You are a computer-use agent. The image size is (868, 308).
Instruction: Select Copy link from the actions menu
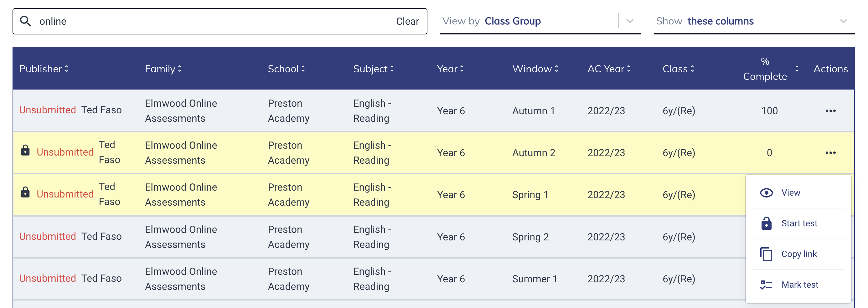798,254
